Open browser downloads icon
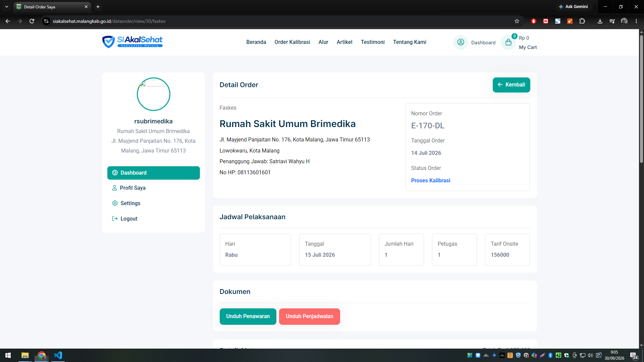 tap(600, 21)
